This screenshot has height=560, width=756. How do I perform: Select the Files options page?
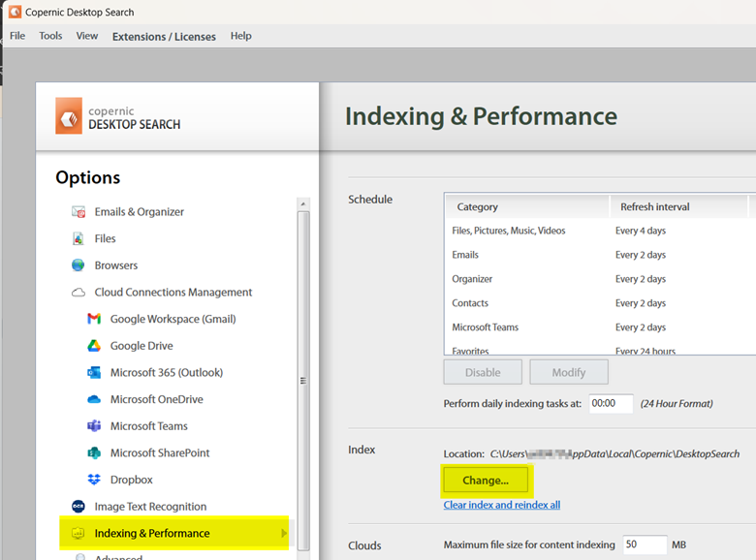pyautogui.click(x=105, y=238)
